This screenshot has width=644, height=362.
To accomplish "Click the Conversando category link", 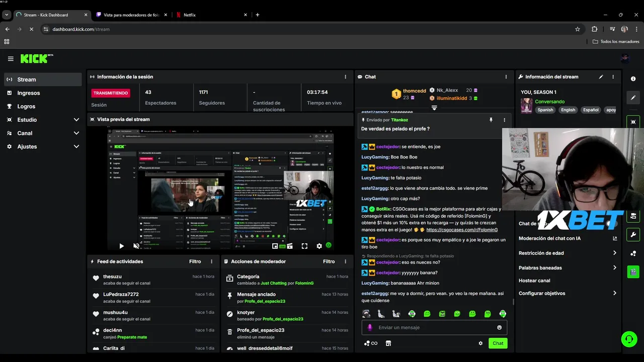I will pos(549,102).
